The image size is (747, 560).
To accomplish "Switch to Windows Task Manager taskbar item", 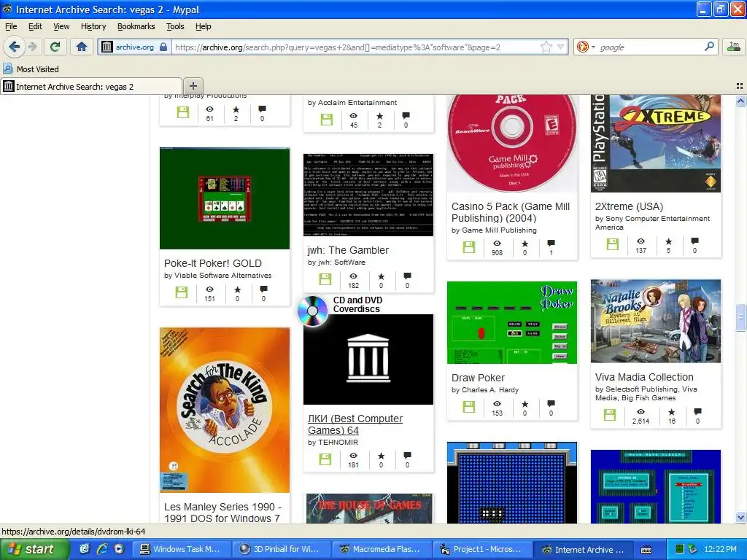I will 181,549.
